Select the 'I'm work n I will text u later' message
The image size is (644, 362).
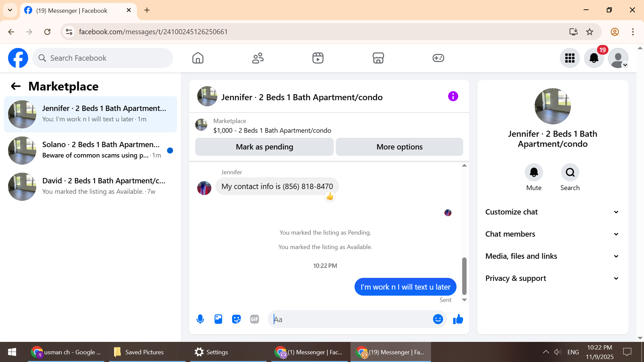(x=406, y=287)
